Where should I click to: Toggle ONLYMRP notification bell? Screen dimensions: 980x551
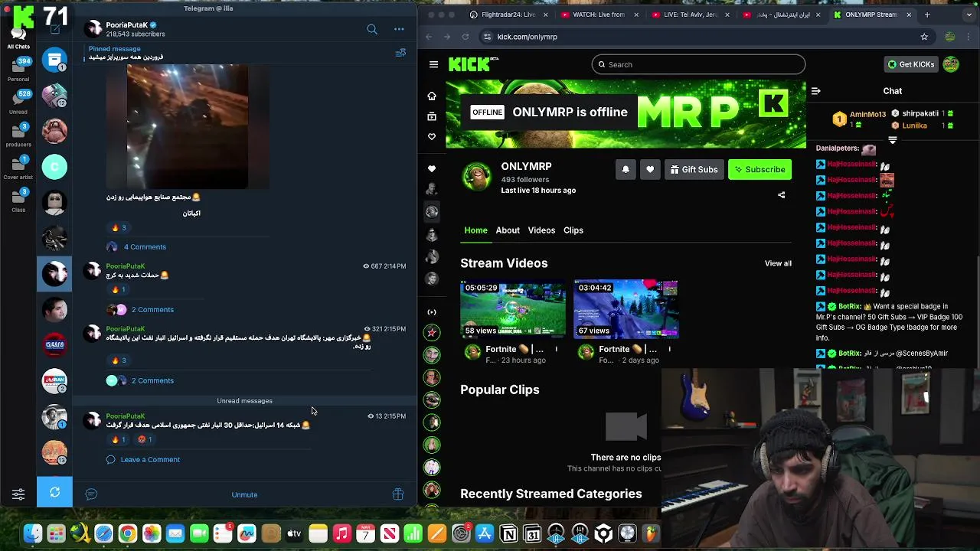tap(626, 170)
